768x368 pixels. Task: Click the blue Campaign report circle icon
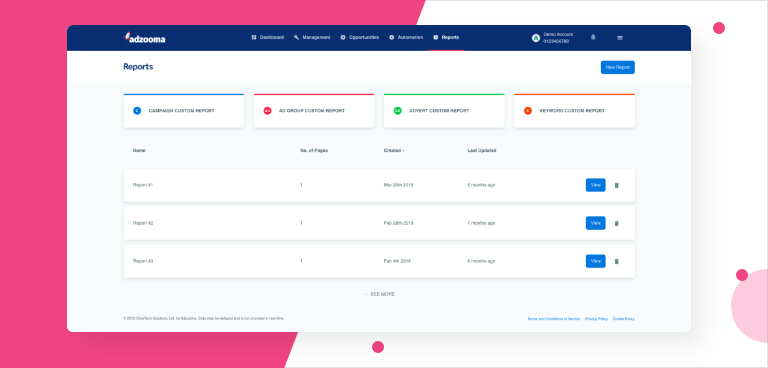click(137, 111)
